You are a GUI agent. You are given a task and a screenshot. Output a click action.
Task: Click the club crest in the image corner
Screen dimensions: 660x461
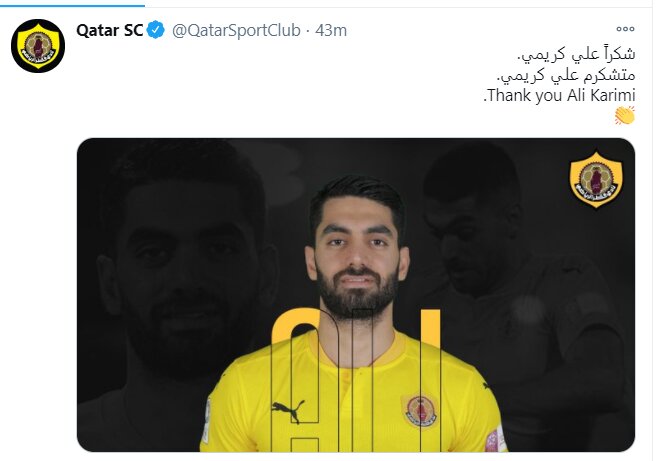point(596,180)
